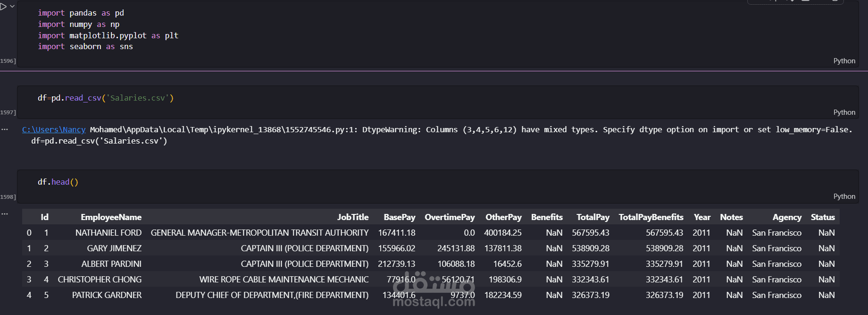Screen dimensions: 868x315
Task: Open the output menu dots beside the DtypeWarning
Action: [x=5, y=129]
